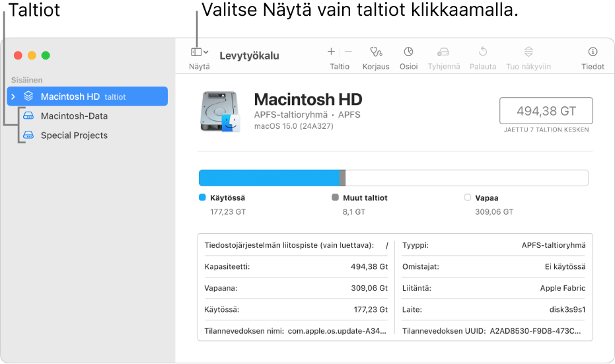Click the Levytyökalu window title
Viewport: 615px width, 364px height.
click(x=250, y=55)
